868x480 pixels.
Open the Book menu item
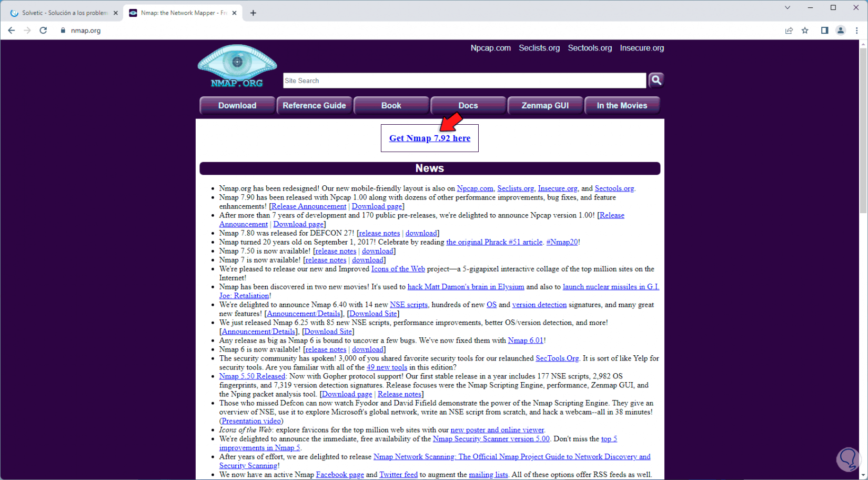point(391,105)
